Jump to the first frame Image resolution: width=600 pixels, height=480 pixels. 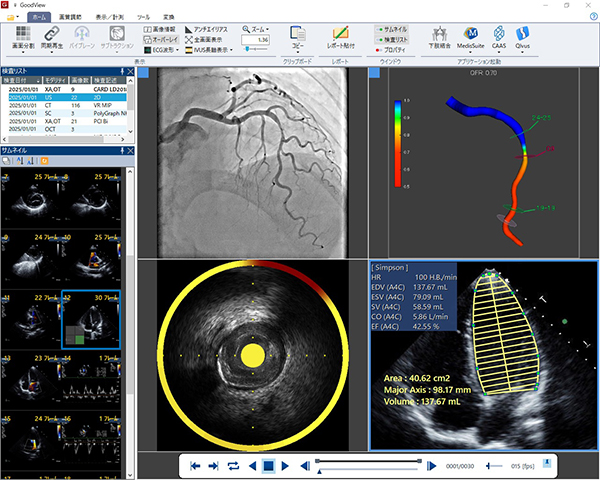coord(196,466)
